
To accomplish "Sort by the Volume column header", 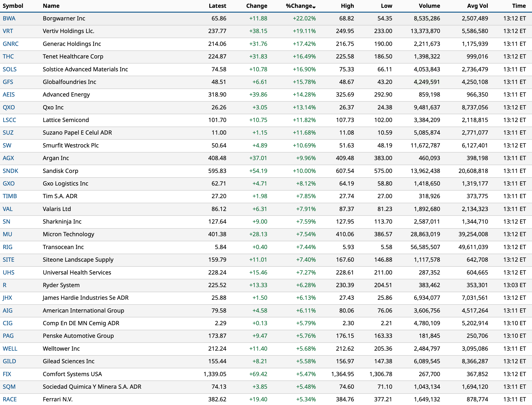I will (429, 6).
